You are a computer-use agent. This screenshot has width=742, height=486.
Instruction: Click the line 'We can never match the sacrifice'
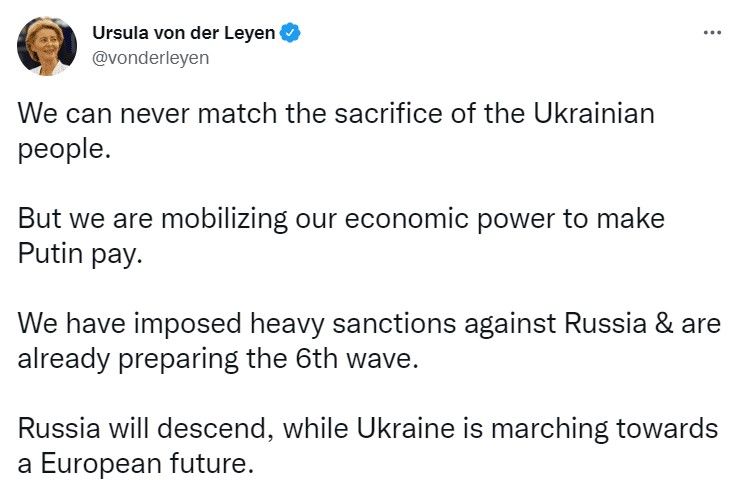(336, 114)
